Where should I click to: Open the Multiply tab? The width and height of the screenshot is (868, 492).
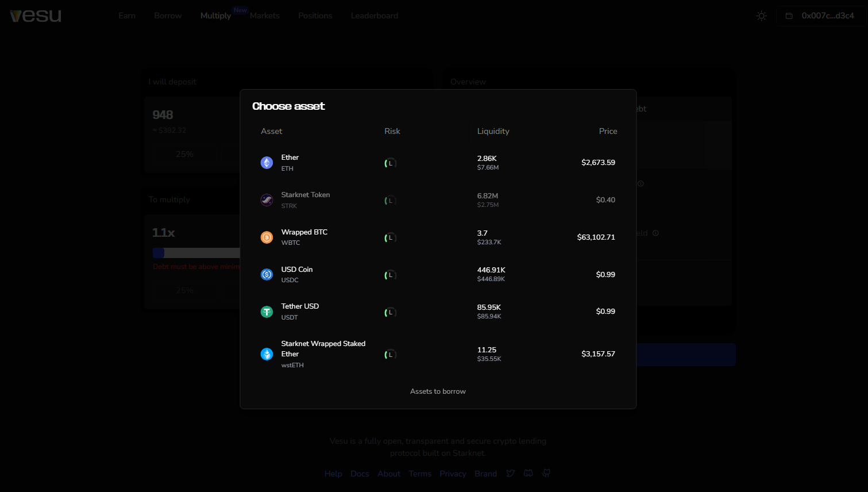tap(215, 16)
